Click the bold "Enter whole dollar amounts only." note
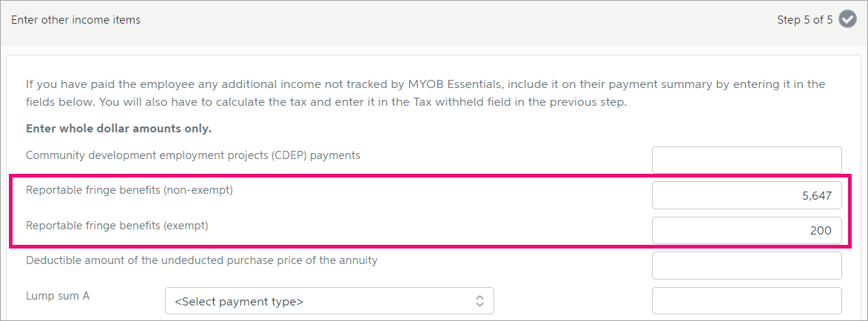The image size is (868, 321). [118, 129]
